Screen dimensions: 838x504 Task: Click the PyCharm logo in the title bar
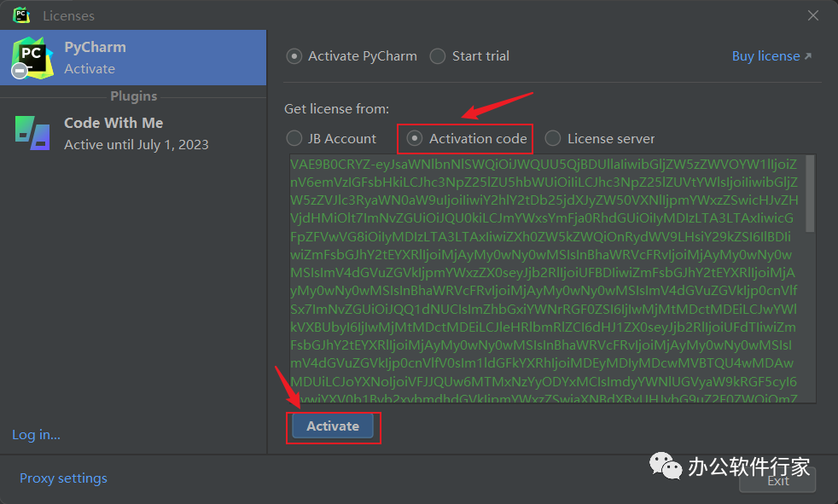[21, 15]
